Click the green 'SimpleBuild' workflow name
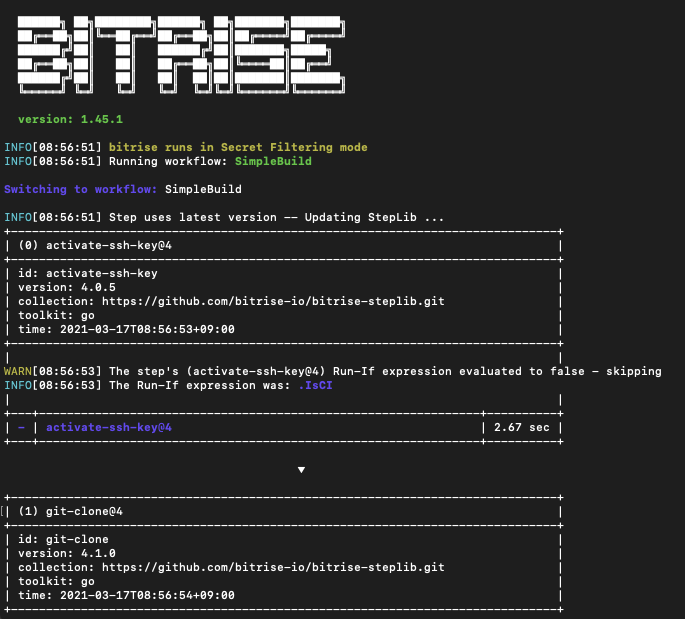The width and height of the screenshot is (685, 619). point(273,161)
